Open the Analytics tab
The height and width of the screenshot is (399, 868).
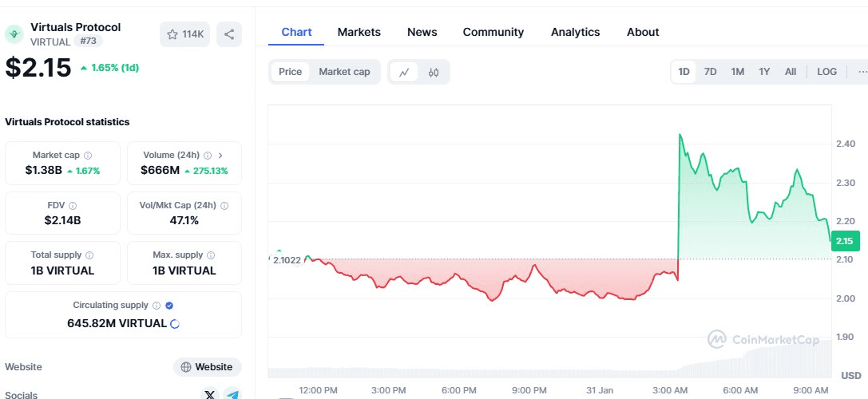(575, 32)
